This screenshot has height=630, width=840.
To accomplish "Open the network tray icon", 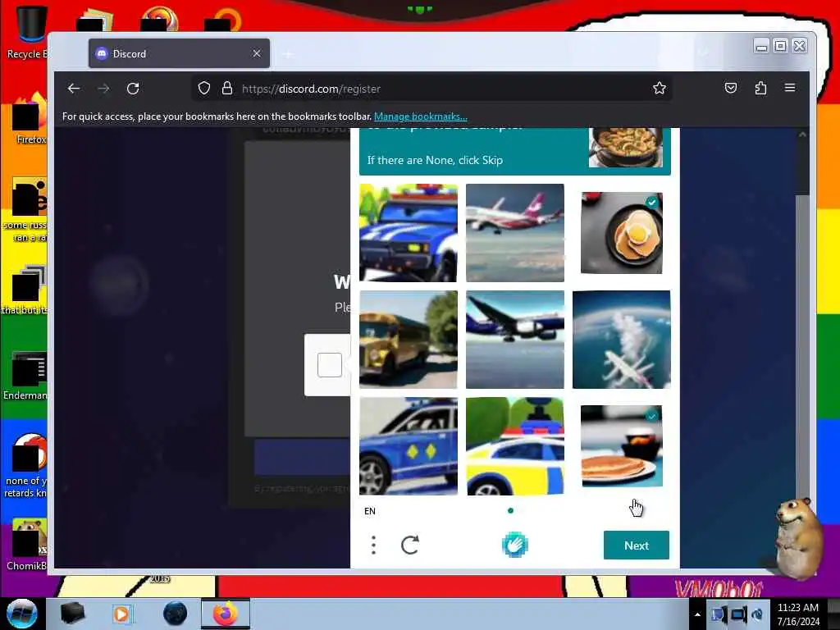I will click(x=737, y=614).
